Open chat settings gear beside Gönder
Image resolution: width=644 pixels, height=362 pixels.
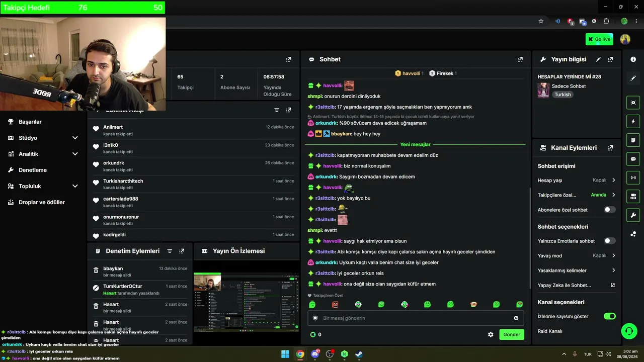[491, 334]
